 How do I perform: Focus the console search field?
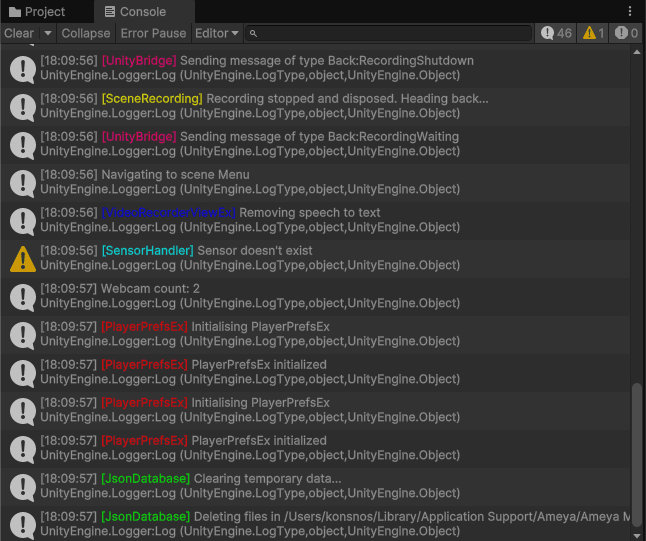(389, 33)
